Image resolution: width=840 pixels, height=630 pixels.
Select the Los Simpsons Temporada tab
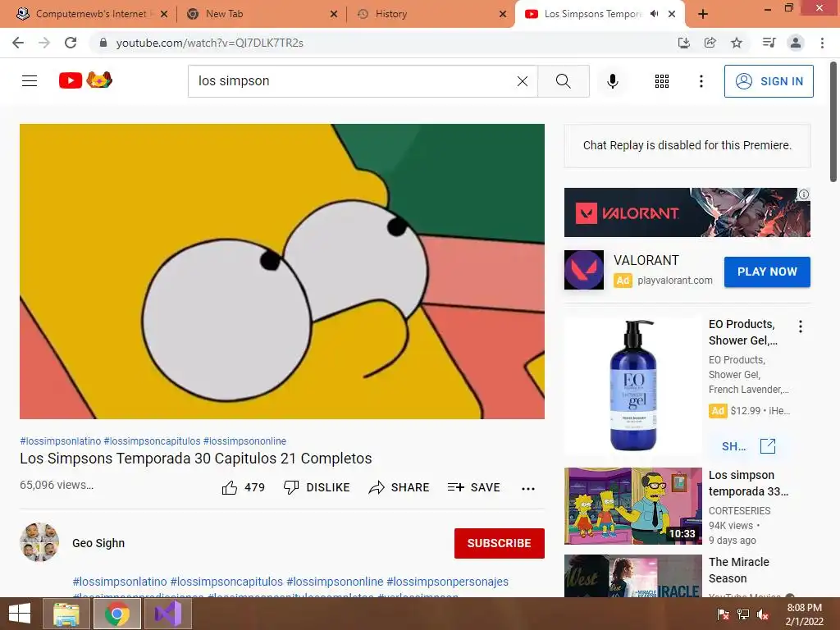(592, 14)
